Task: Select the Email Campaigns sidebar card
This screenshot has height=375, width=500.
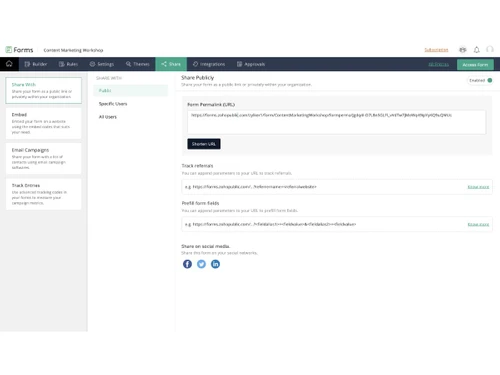Action: (43, 158)
